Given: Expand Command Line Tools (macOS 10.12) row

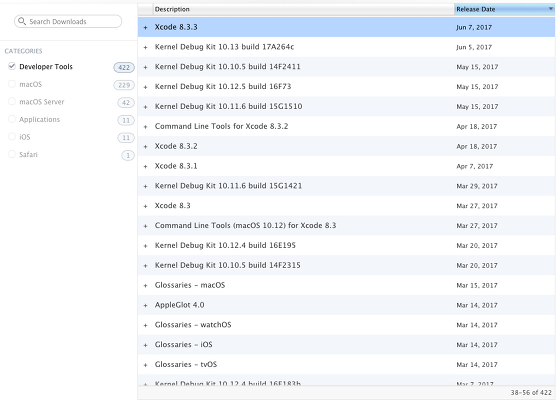Looking at the screenshot, I should tap(145, 226).
